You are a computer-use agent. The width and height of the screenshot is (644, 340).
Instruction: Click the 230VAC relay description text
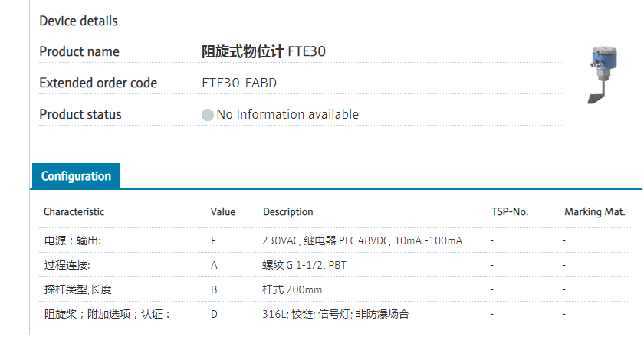(x=362, y=240)
